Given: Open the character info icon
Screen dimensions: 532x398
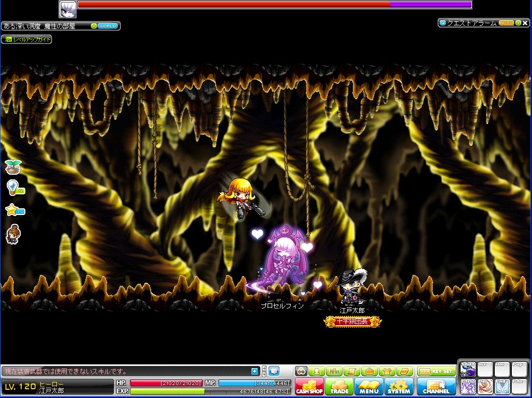Looking at the screenshot, I should coord(317,371).
